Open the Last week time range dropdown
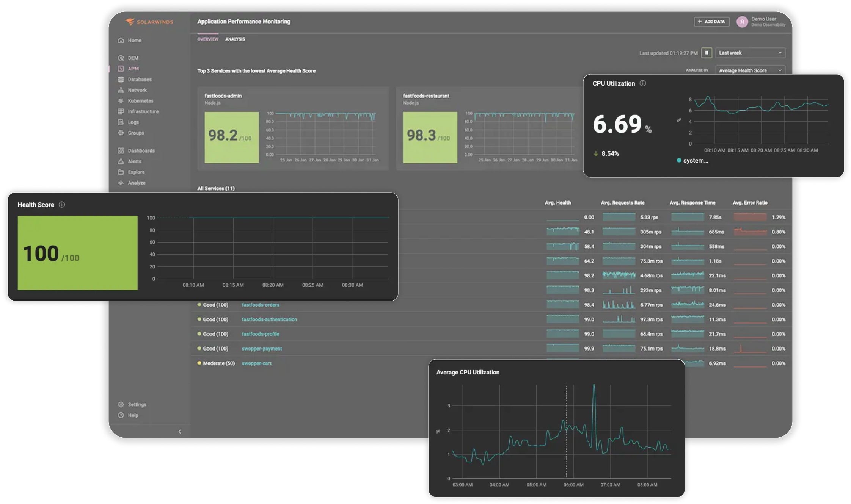The width and height of the screenshot is (851, 504). point(750,53)
